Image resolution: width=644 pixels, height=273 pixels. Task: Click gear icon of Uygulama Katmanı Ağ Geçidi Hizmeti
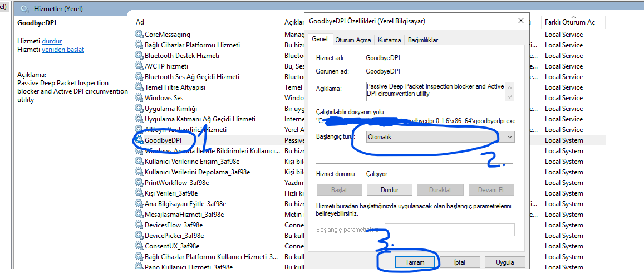(x=139, y=119)
